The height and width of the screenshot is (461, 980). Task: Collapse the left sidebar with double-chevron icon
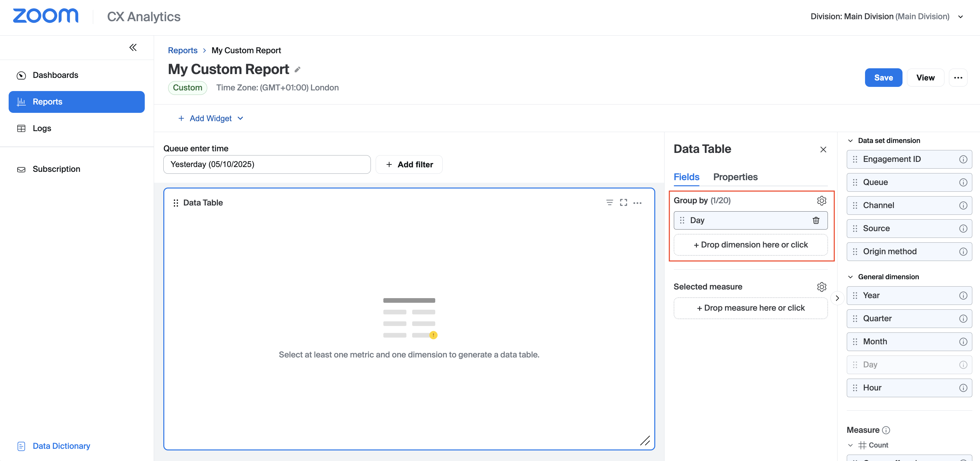tap(133, 47)
